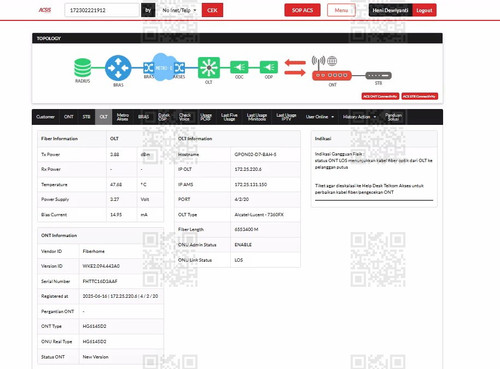Image resolution: width=500 pixels, height=369 pixels.
Task: Click the SOP ACS button
Action: pos(302,10)
